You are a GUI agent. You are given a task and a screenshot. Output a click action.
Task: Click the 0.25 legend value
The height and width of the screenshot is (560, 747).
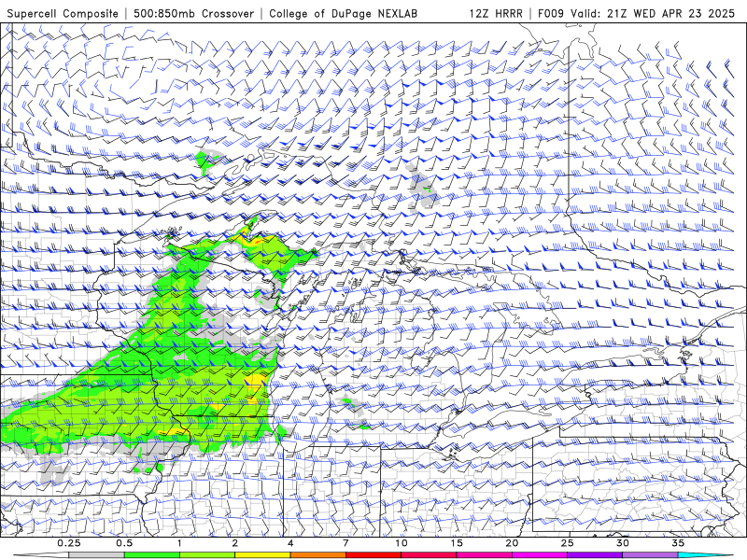69,543
